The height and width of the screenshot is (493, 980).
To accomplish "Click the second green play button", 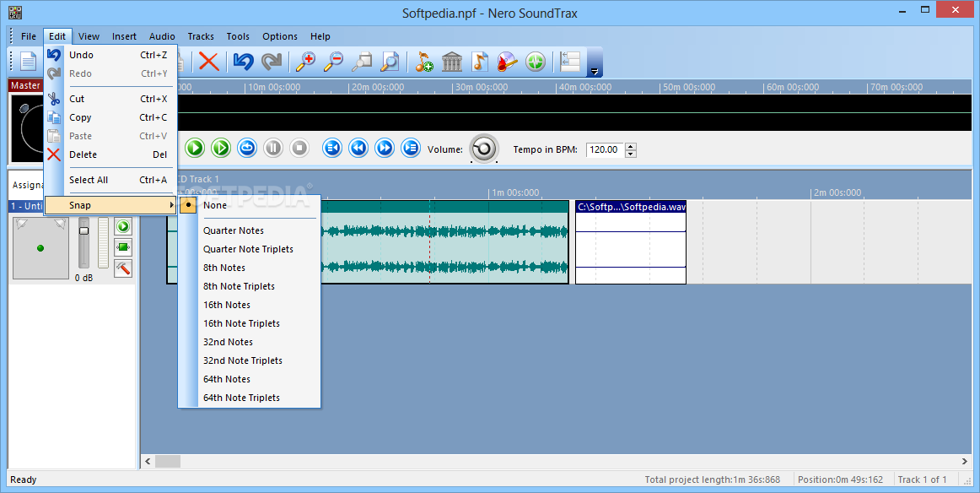I will tap(221, 149).
